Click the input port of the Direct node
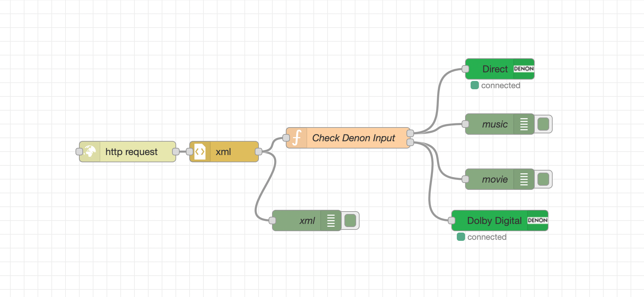Screen dimensions: 644x297 tap(465, 69)
